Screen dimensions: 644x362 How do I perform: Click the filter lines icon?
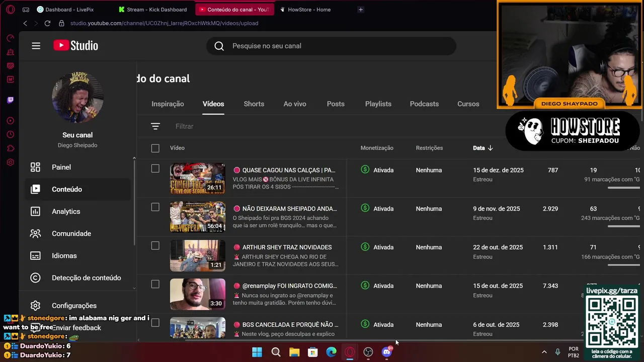[x=155, y=126]
